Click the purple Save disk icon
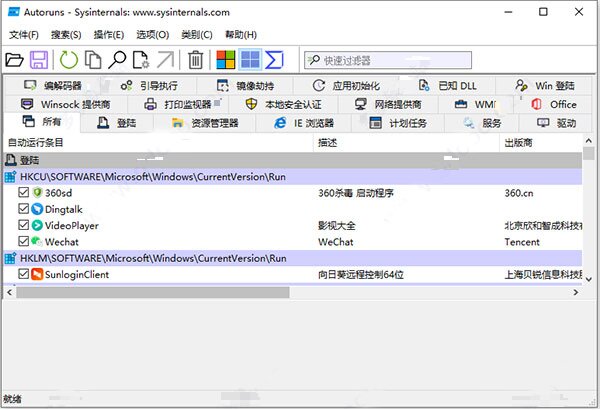 tap(39, 60)
